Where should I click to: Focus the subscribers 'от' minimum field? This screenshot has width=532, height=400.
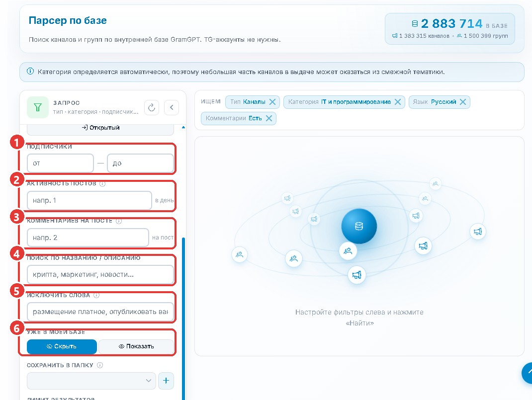point(60,163)
